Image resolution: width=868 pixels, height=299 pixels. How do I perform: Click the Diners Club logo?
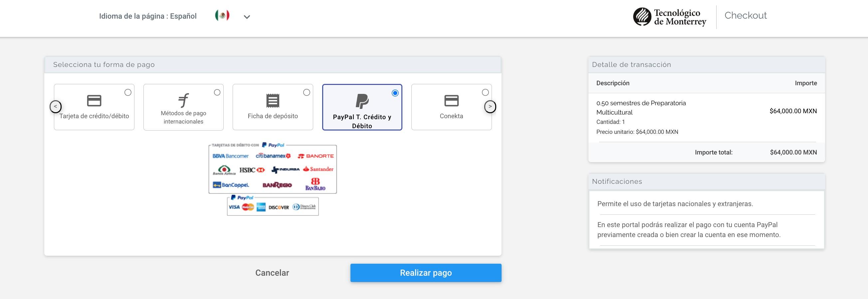(304, 207)
